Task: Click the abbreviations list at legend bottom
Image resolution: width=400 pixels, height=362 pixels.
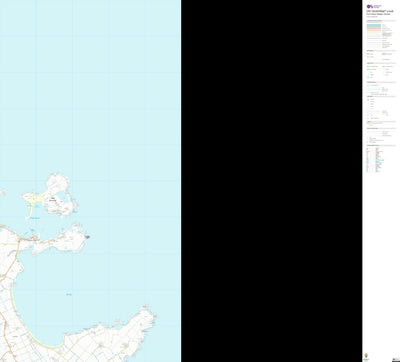Action: [x=375, y=160]
